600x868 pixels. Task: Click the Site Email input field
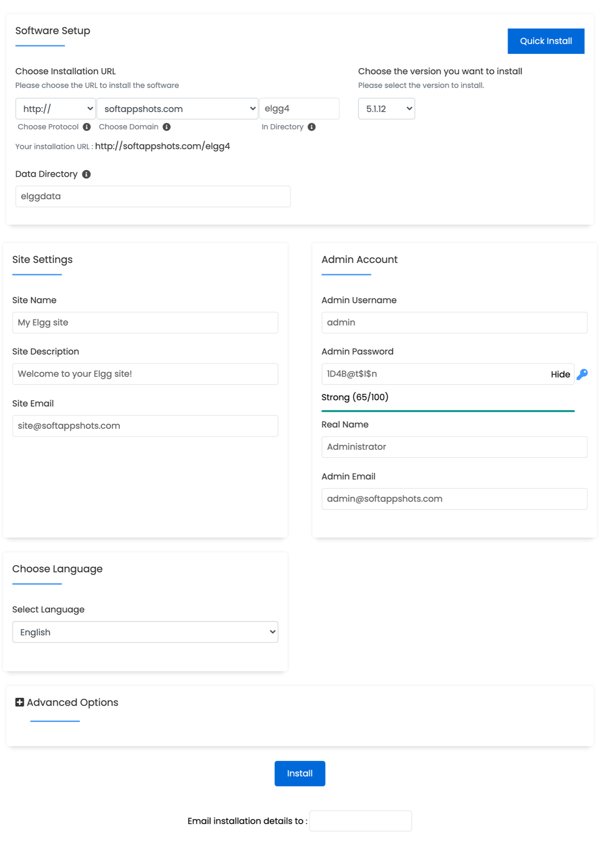pos(145,426)
